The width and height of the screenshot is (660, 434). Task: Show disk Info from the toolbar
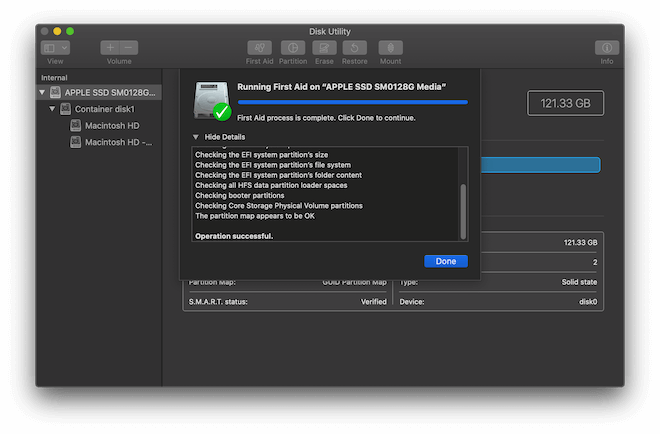pos(607,48)
